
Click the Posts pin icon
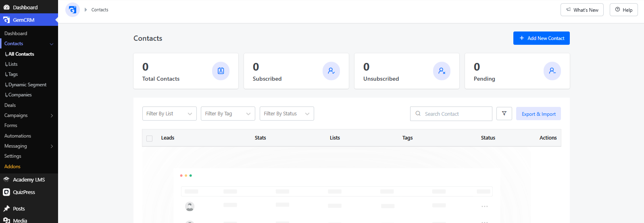6,208
